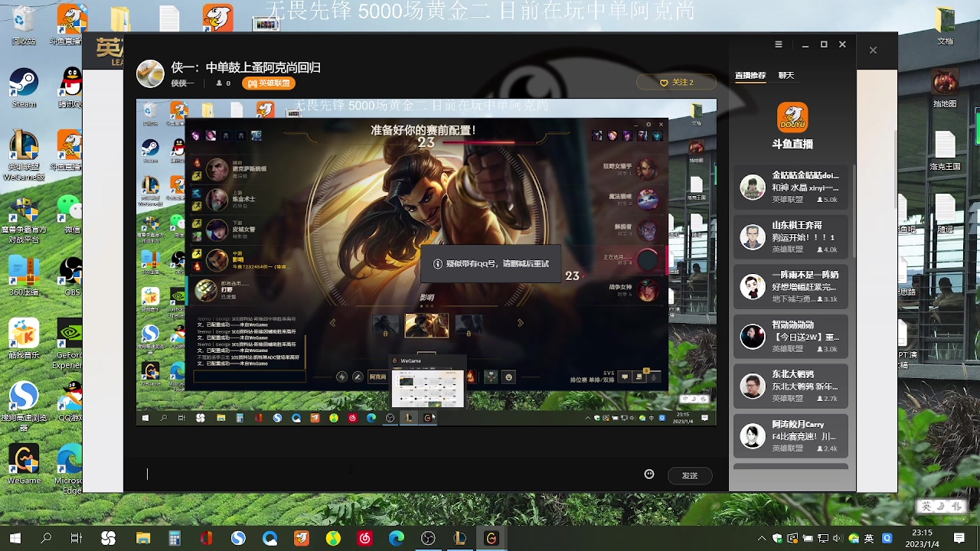
Task: Click the floating 英 IME toolbar
Action: click(942, 507)
